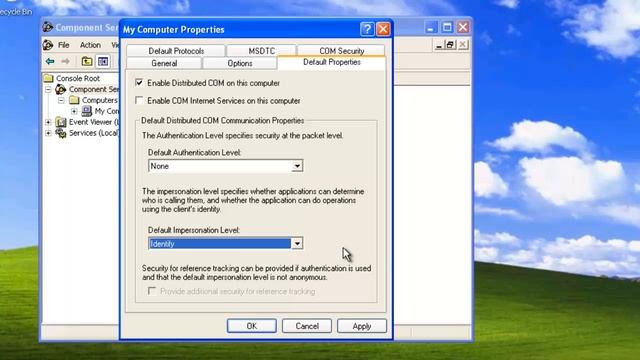This screenshot has height=360, width=640.
Task: Expand the My Computer tree node
Action: 74,111
